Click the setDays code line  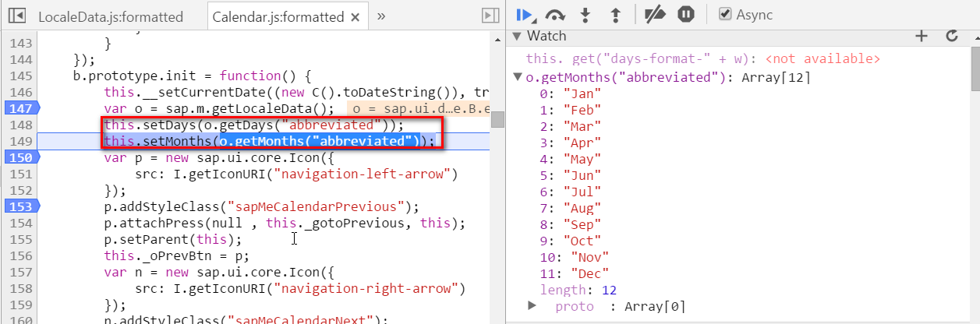click(253, 125)
